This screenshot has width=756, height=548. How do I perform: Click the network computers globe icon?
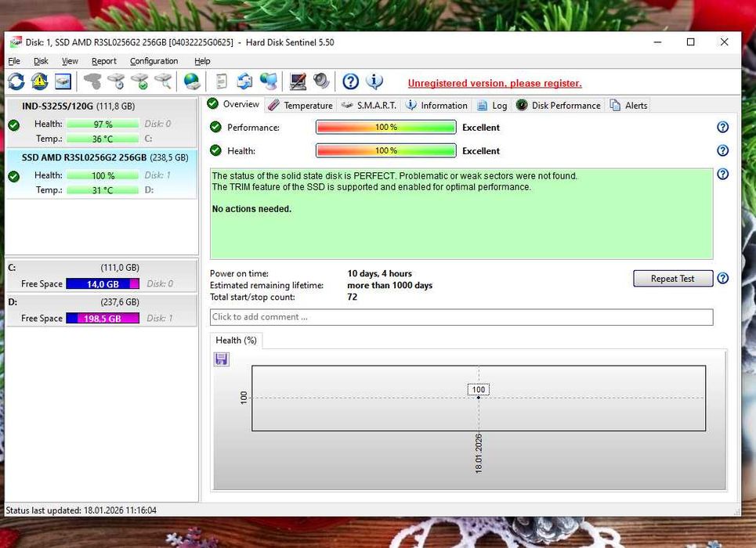click(x=269, y=81)
